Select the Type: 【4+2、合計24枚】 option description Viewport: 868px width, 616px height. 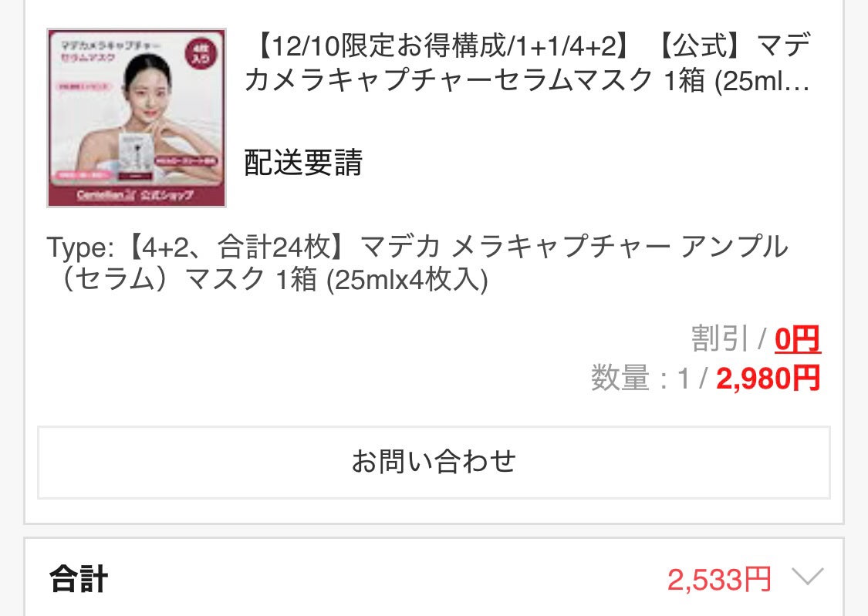point(417,263)
